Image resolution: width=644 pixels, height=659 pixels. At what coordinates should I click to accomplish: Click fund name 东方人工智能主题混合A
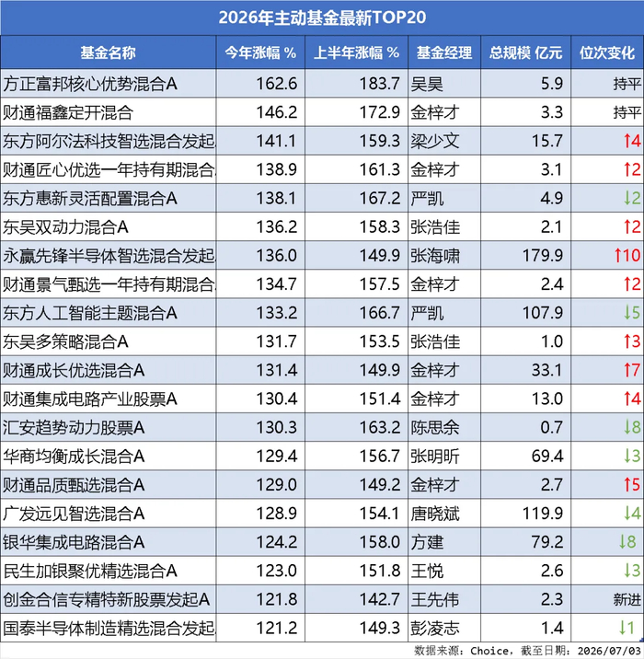(90, 313)
